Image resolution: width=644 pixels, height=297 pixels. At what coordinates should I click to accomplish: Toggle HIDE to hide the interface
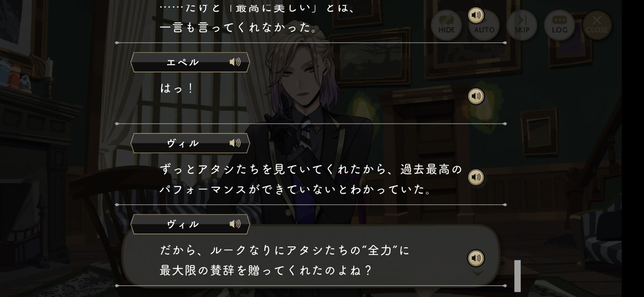coord(446,25)
